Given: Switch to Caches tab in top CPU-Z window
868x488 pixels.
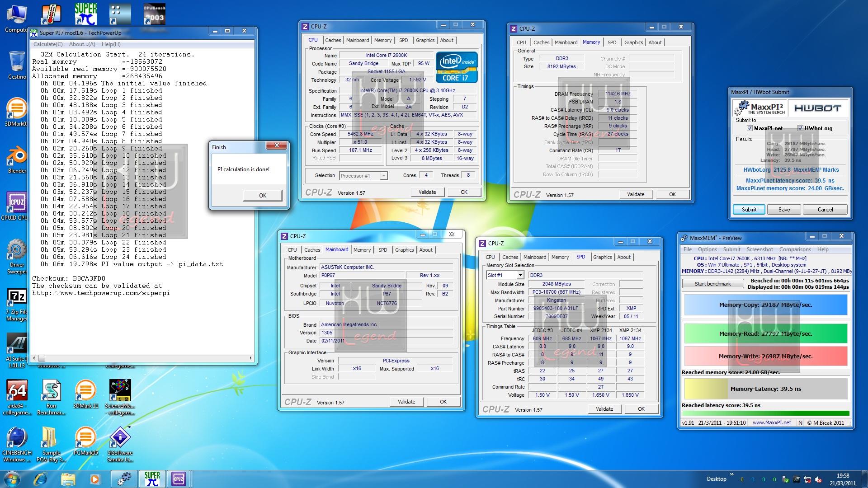Looking at the screenshot, I should point(333,40).
